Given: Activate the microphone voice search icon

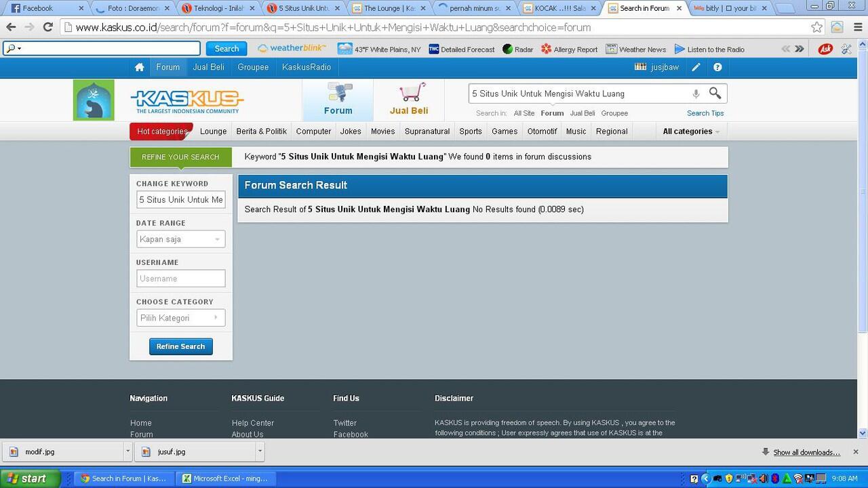Looking at the screenshot, I should (696, 94).
